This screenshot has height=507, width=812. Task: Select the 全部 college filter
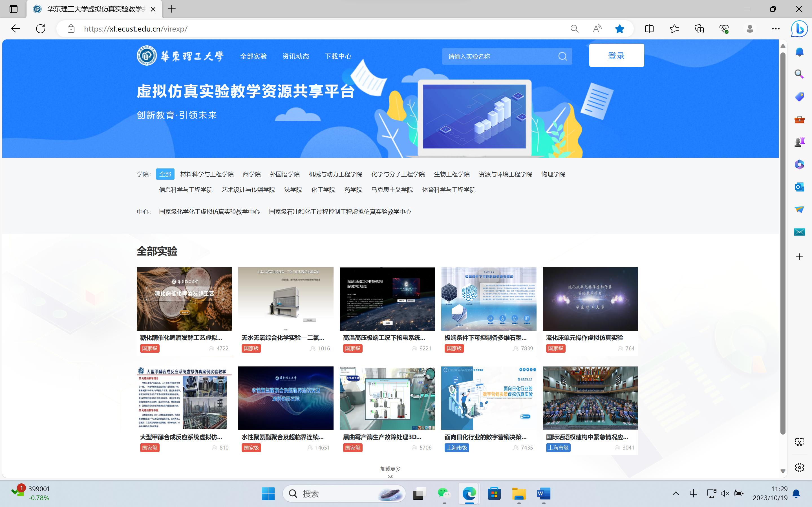click(165, 174)
